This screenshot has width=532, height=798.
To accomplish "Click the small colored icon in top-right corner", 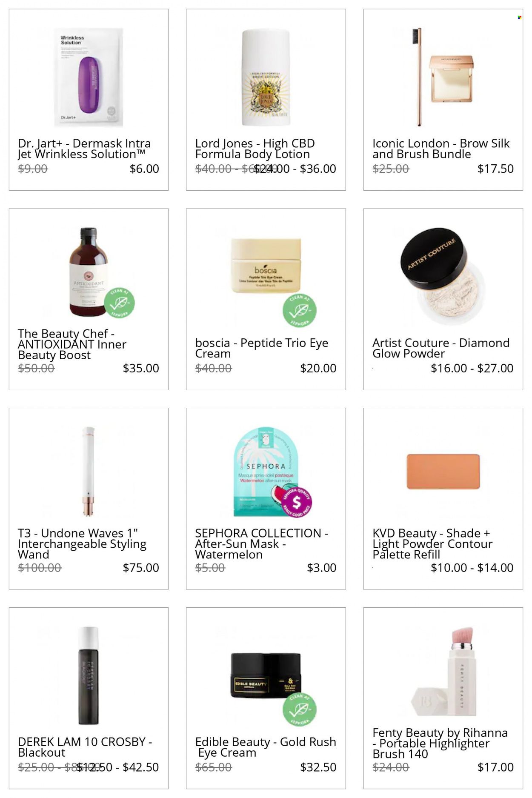I will (x=520, y=17).
